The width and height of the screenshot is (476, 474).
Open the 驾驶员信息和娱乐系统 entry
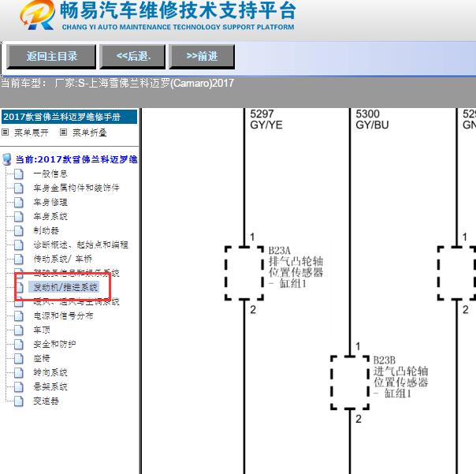[76, 273]
